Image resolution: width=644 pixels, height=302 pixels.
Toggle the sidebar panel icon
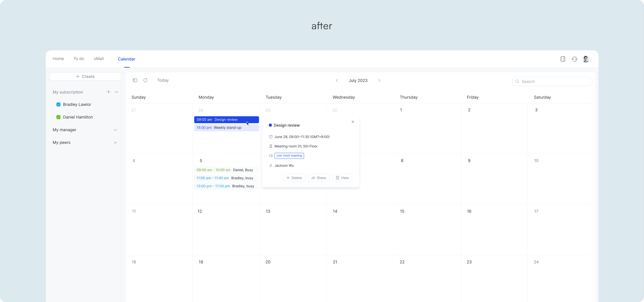coord(135,80)
